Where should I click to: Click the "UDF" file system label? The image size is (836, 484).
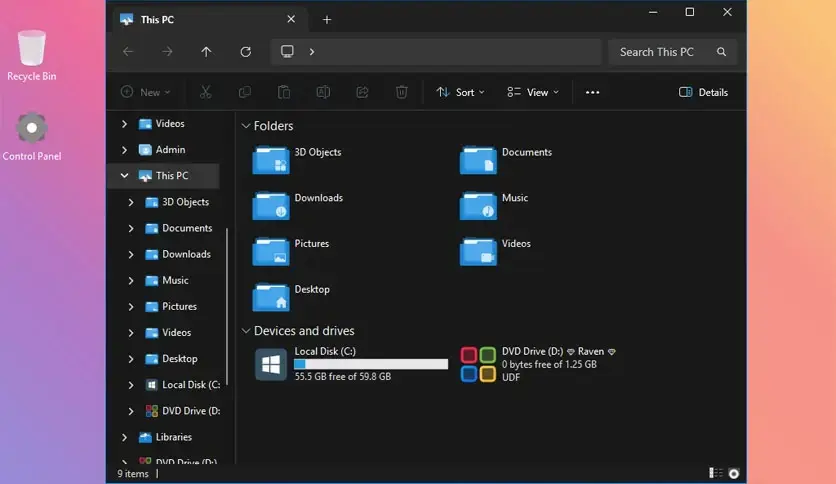(x=511, y=377)
